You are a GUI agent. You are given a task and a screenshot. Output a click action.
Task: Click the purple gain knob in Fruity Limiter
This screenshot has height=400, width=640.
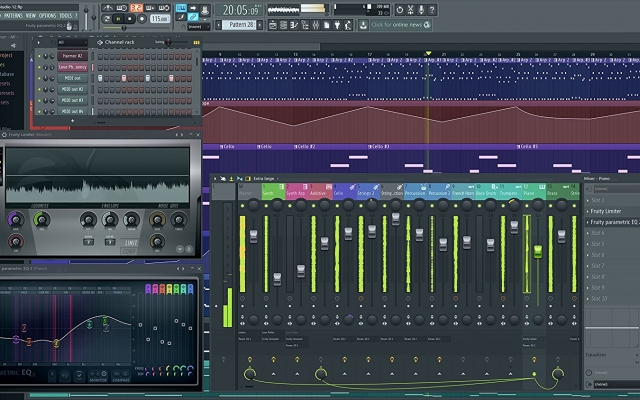tap(16, 220)
